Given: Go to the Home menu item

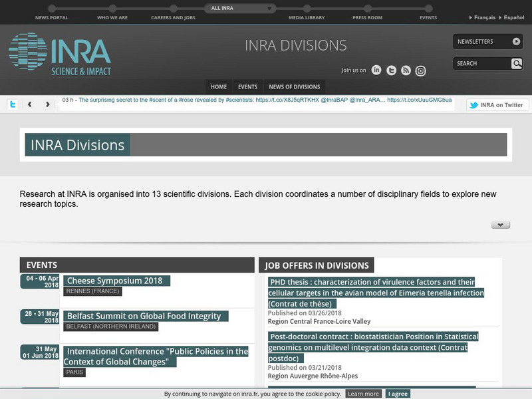Looking at the screenshot, I should click(218, 86).
